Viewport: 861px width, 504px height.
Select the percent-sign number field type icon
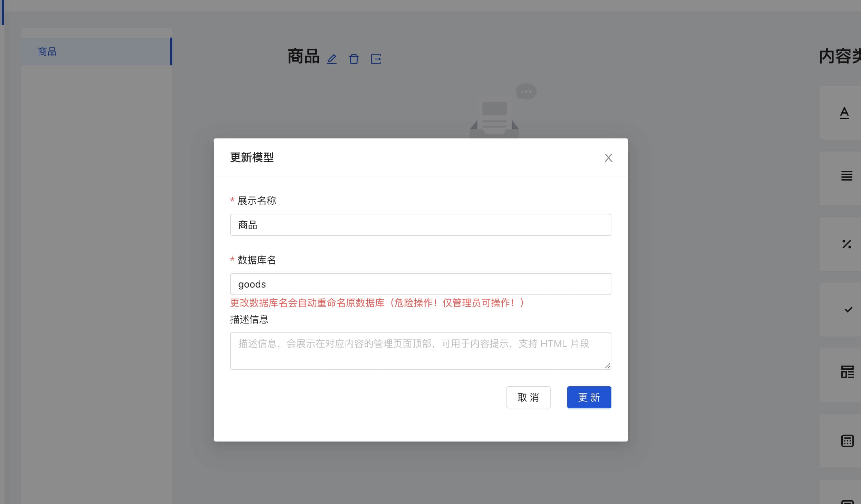[847, 244]
